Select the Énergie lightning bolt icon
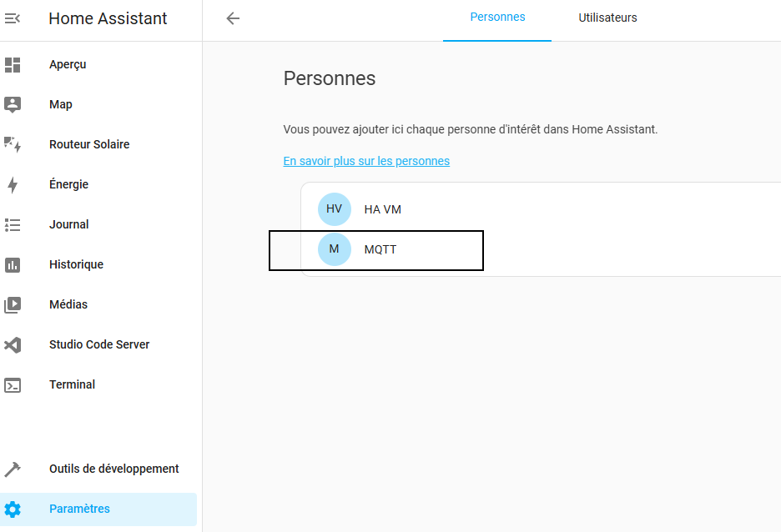The image size is (781, 532). pos(13,184)
